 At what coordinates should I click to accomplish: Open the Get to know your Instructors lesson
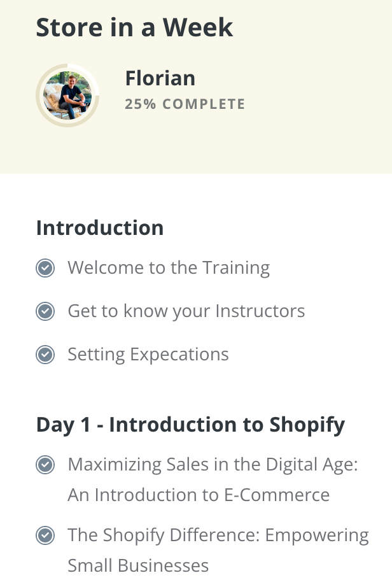(186, 311)
